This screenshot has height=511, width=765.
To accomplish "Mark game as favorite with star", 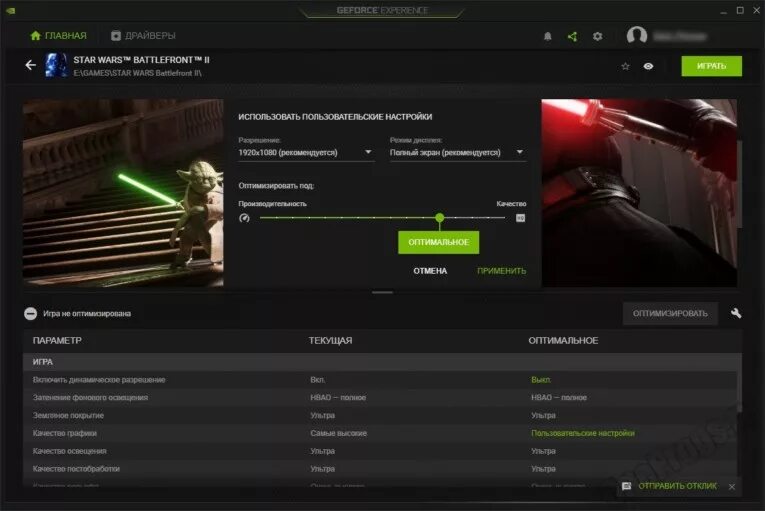I will pyautogui.click(x=625, y=66).
